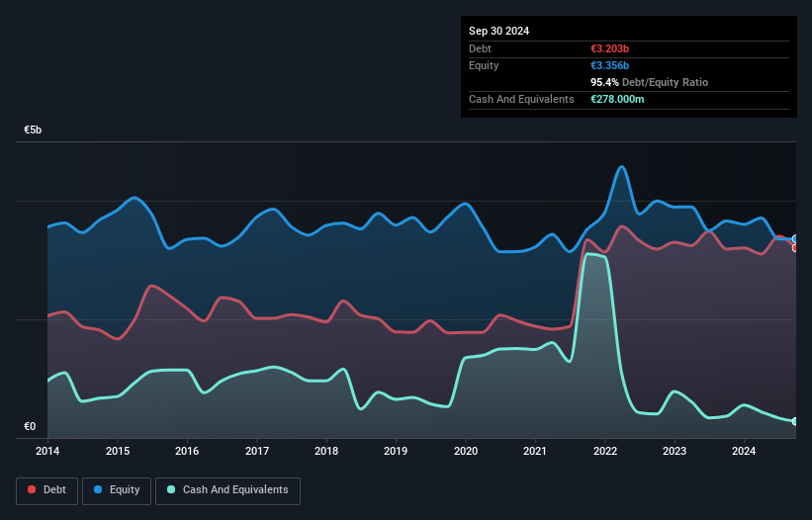Toggle the Equity series in legend
The height and width of the screenshot is (520, 812).
pos(117,490)
